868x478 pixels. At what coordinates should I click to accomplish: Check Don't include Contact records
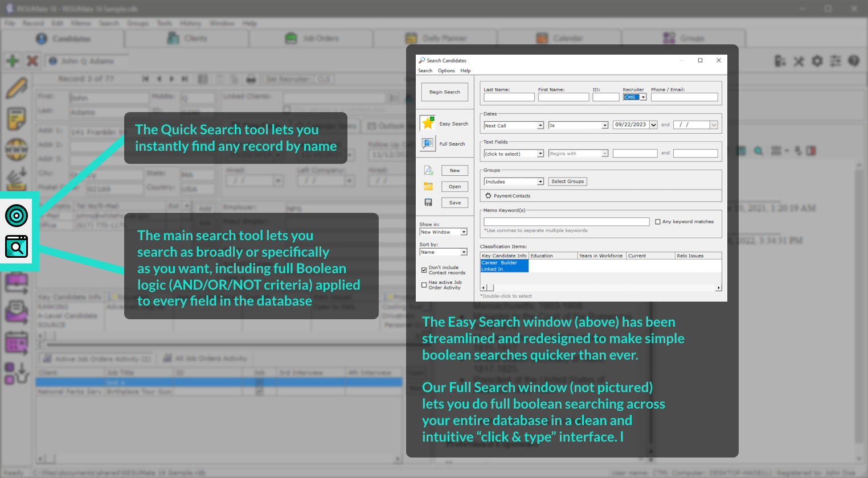pyautogui.click(x=424, y=270)
